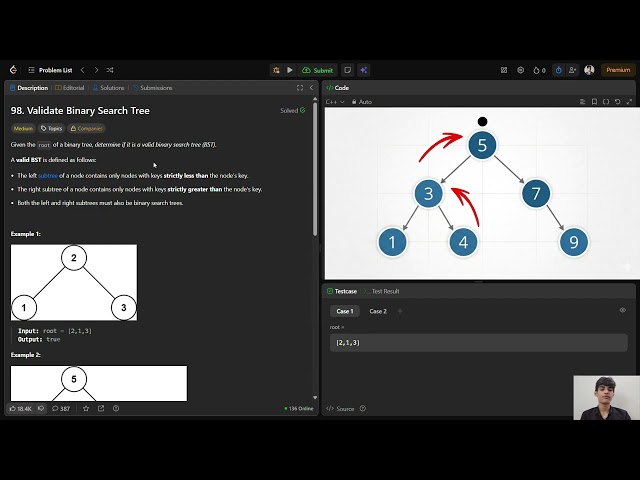Toggle the Auto lock setting

[x=362, y=102]
